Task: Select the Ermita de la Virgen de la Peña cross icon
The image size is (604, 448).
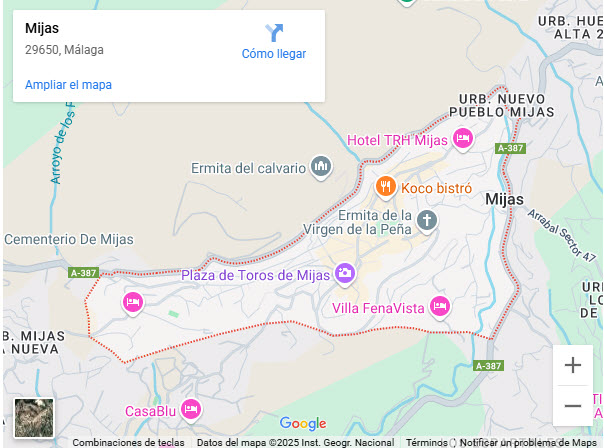Action: 427,222
